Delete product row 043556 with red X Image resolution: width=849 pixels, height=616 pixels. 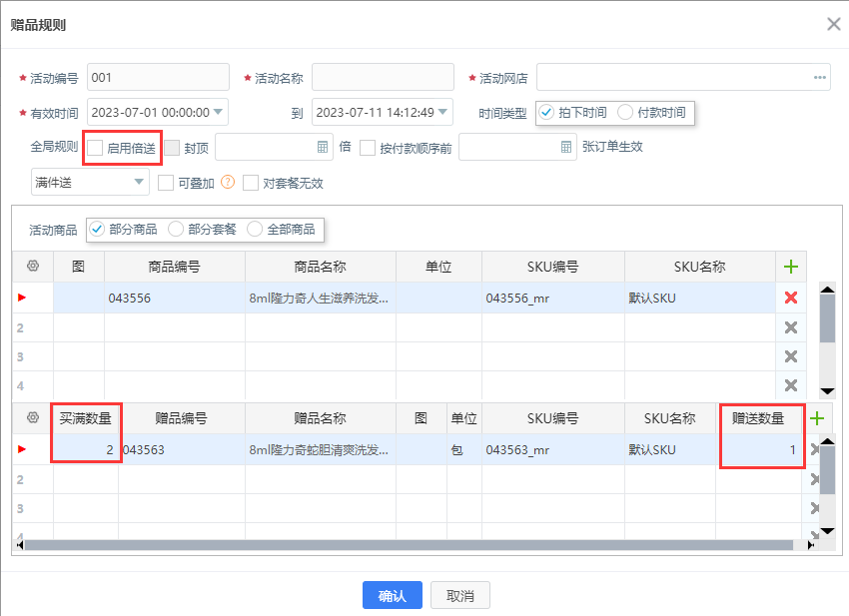tap(790, 298)
